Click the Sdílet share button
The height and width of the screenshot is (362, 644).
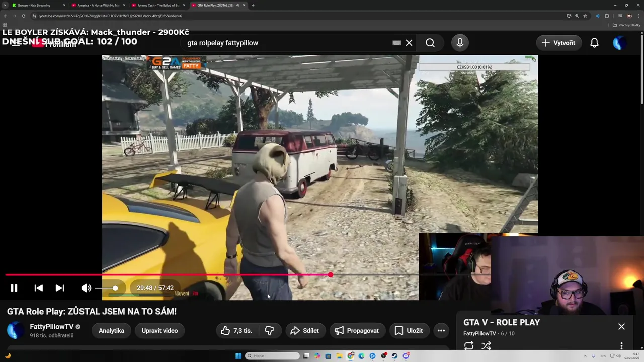pos(305,330)
